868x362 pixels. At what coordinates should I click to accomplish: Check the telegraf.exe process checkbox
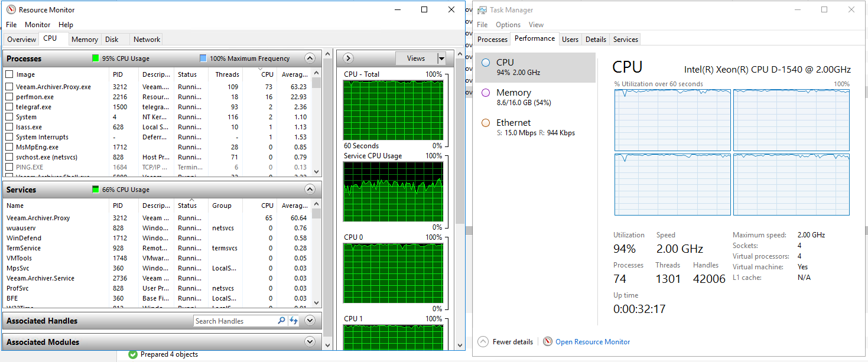(9, 107)
